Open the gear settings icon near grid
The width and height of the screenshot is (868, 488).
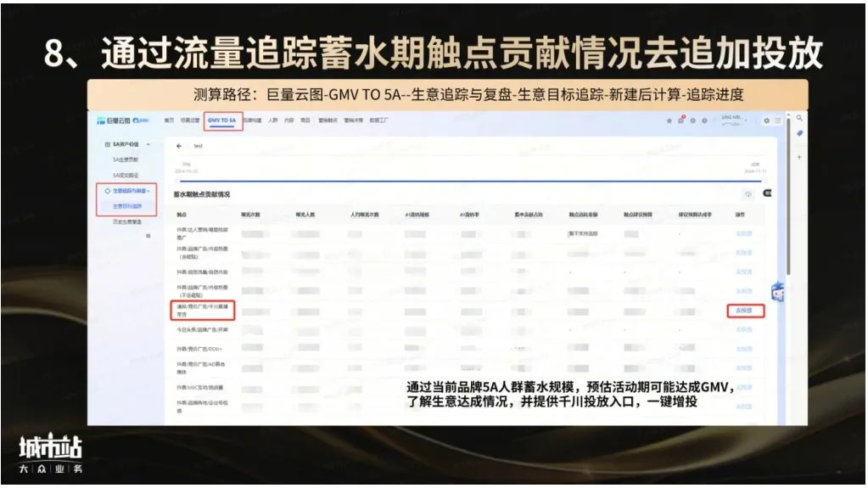[x=766, y=121]
